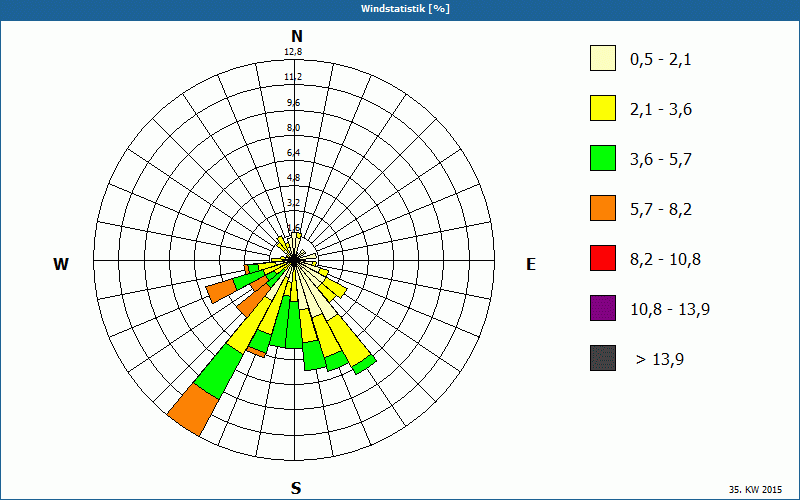Image resolution: width=800 pixels, height=500 pixels.
Task: Click the W compass label
Action: pyautogui.click(x=61, y=264)
